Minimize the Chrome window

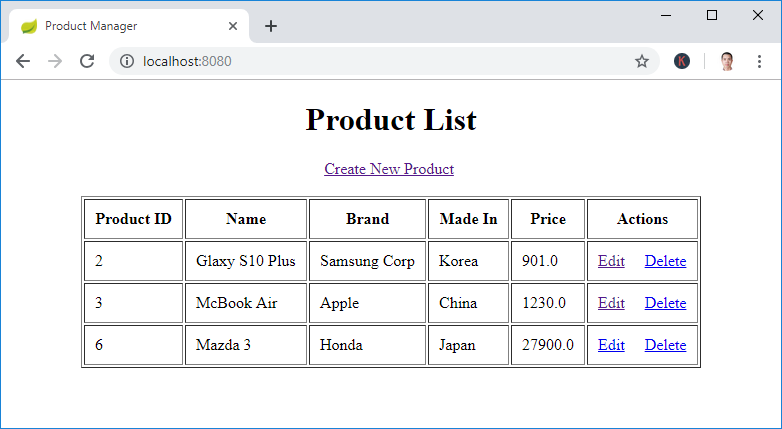666,15
